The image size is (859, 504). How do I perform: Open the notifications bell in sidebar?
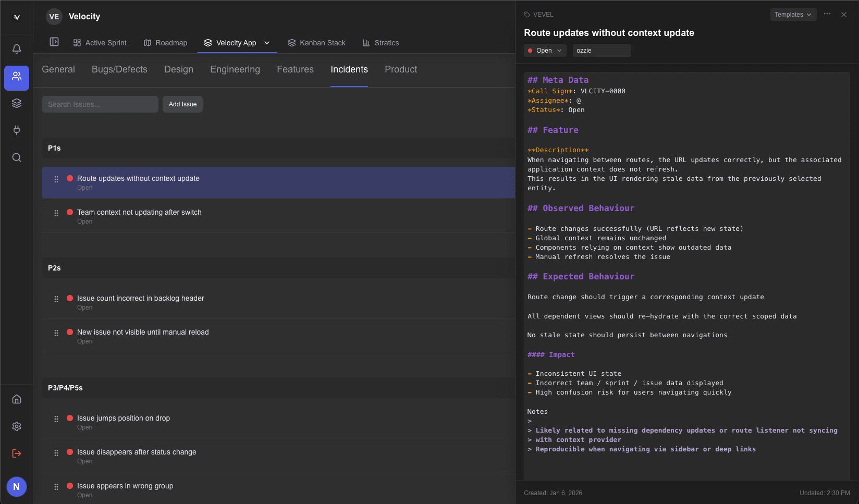16,48
